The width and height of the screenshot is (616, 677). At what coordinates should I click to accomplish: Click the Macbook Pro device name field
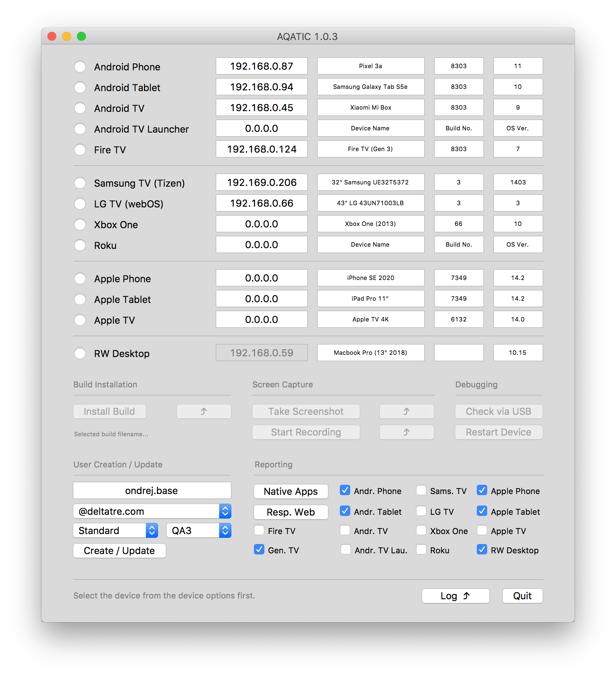point(371,353)
